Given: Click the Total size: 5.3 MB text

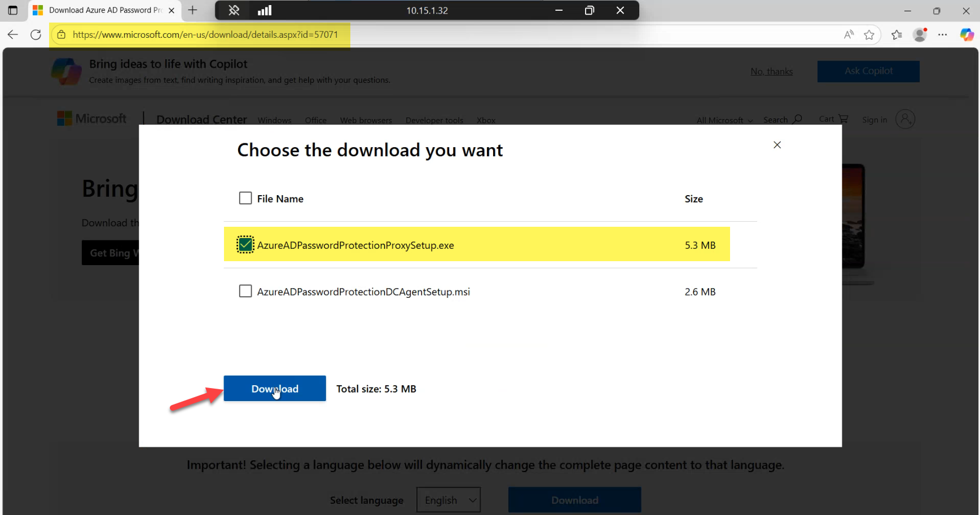Looking at the screenshot, I should (376, 389).
